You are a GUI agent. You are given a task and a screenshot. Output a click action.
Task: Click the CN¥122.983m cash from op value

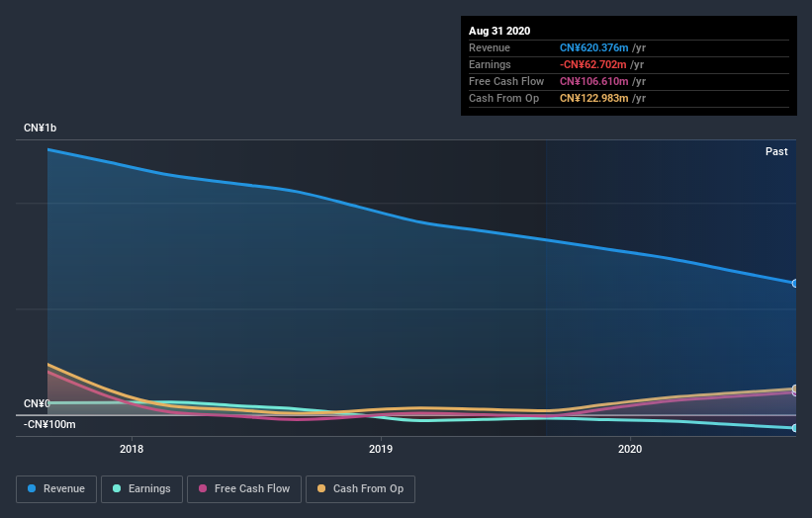[594, 98]
